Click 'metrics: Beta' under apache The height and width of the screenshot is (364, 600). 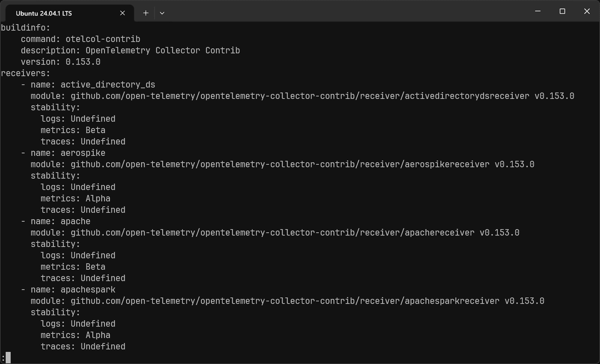[x=73, y=267]
